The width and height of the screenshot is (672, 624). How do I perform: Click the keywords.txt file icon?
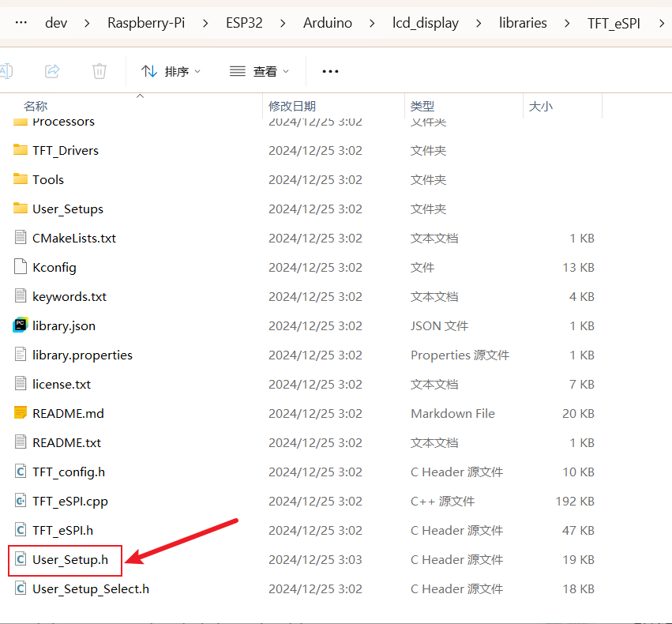point(21,295)
